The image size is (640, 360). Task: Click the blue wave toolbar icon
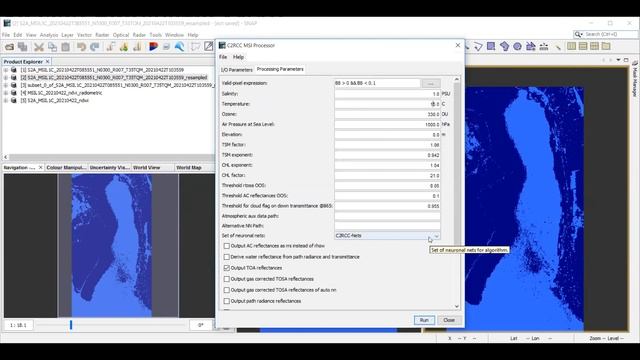tap(180, 47)
